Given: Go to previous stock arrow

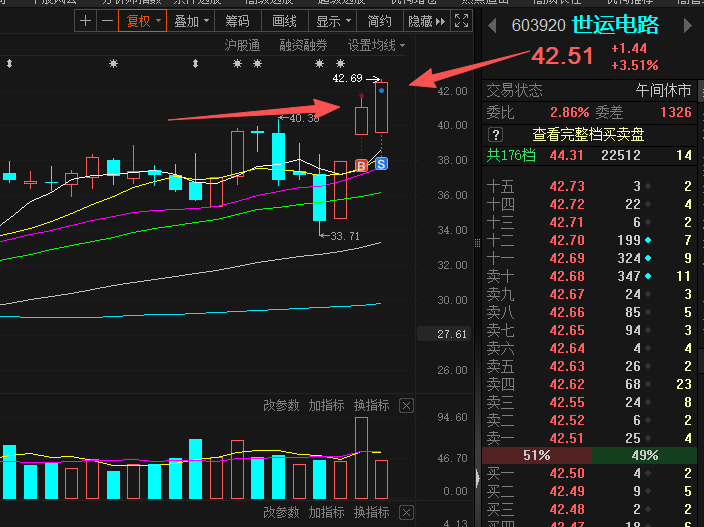Looking at the screenshot, I should coord(492,26).
